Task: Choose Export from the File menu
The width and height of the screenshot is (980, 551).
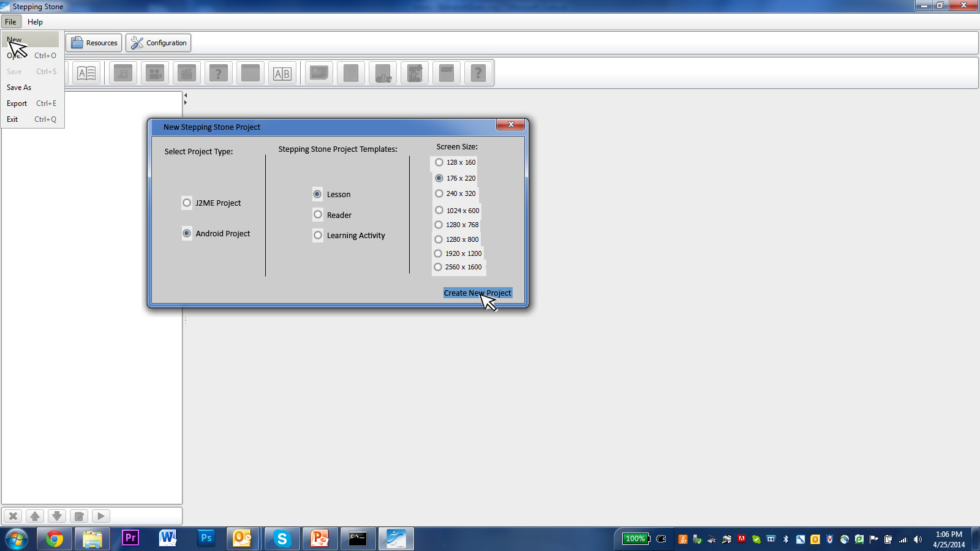Action: (x=32, y=103)
